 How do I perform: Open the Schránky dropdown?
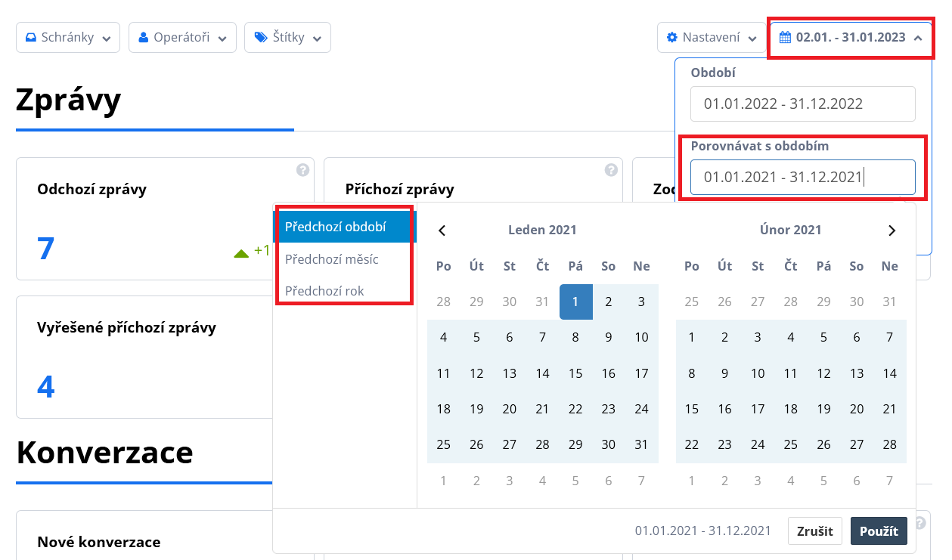pos(68,37)
